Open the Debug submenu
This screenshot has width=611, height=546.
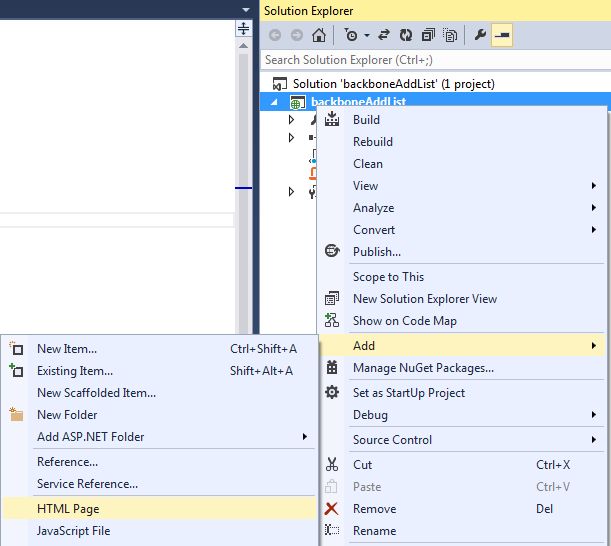[461, 415]
